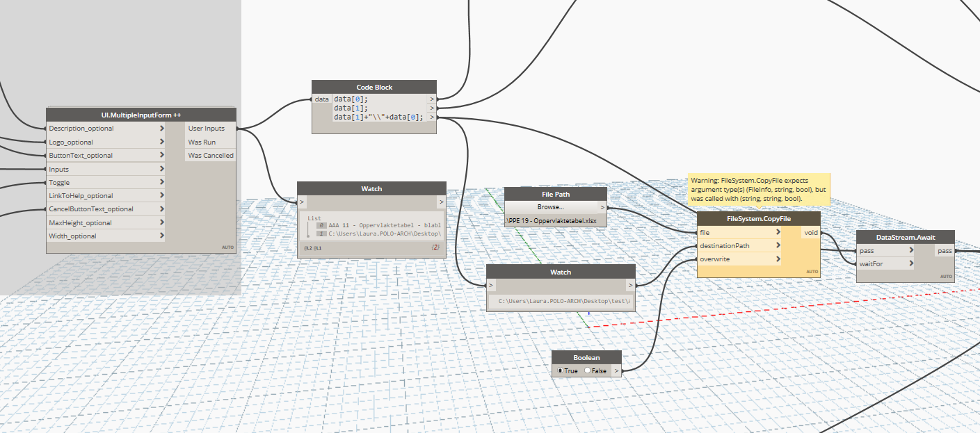This screenshot has width=980, height=433.
Task: Click list item 1 'C:\Users\Laura.POLO-ARCH\Desktop\'
Action: [x=385, y=234]
